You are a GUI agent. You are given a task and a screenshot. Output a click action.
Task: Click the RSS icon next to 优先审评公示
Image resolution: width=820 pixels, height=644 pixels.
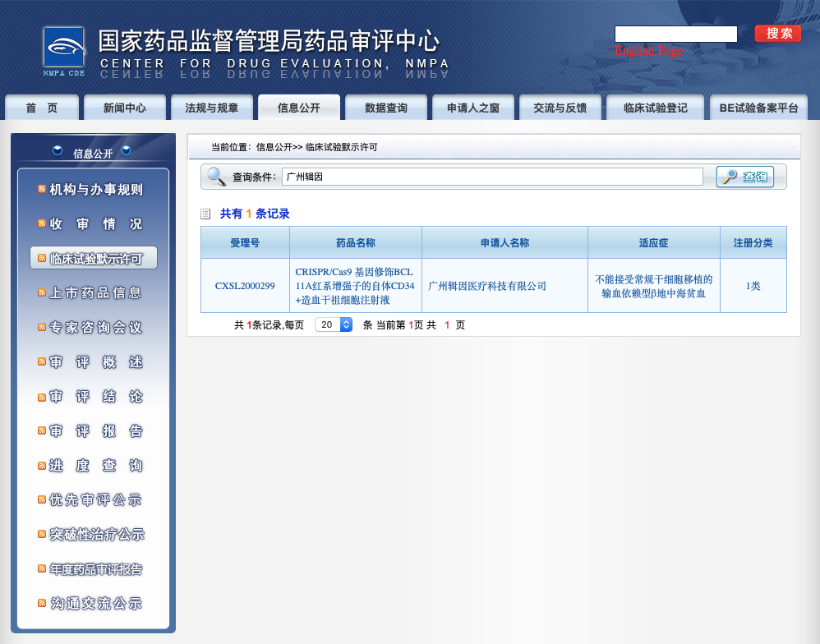42,499
